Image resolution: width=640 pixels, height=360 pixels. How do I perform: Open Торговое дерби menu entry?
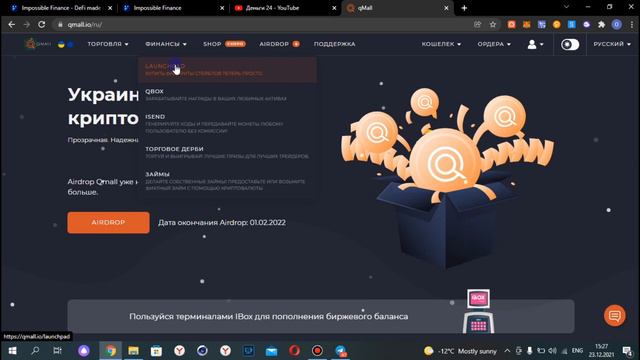(x=227, y=152)
